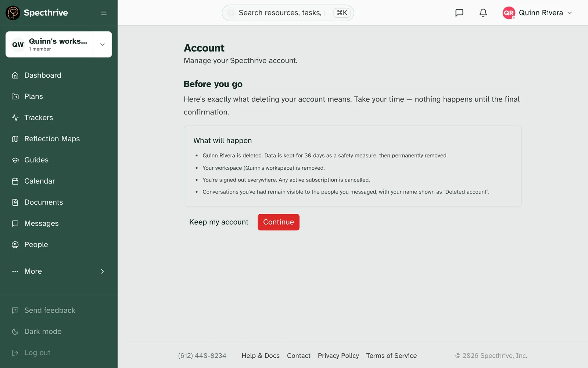This screenshot has width=588, height=368.
Task: Click the Send feedback icon
Action: coord(15,311)
